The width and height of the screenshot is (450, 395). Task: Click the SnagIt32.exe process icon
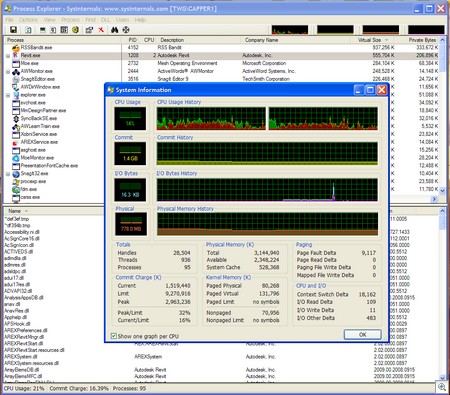[x=16, y=174]
